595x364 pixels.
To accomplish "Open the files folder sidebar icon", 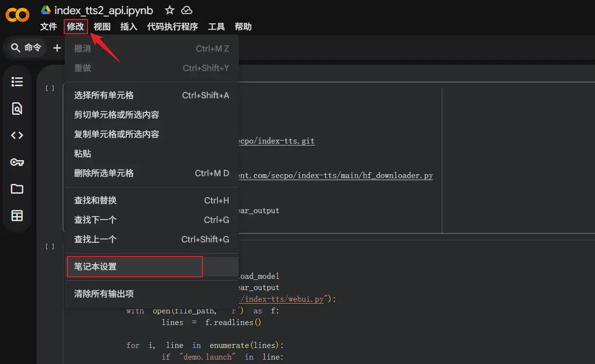I will 17,189.
